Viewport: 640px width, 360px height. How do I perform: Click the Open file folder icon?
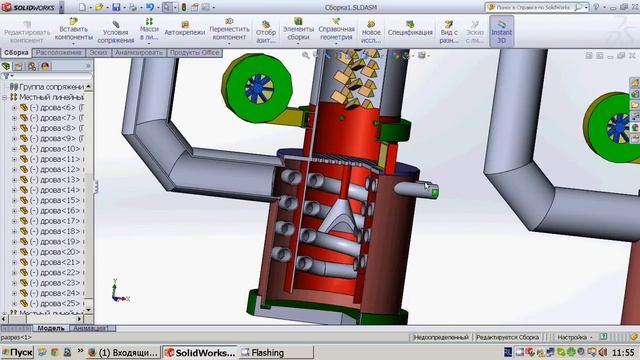pos(99,7)
